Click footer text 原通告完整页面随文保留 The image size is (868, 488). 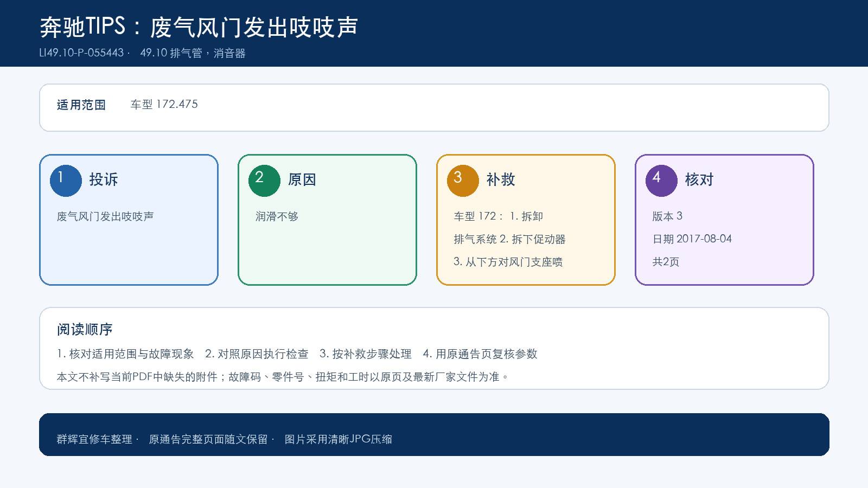click(x=208, y=439)
